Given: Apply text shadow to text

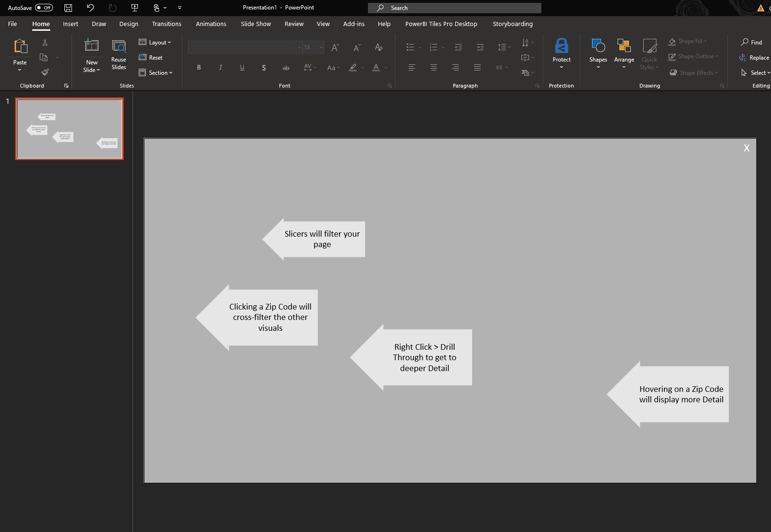Looking at the screenshot, I should pos(263,67).
